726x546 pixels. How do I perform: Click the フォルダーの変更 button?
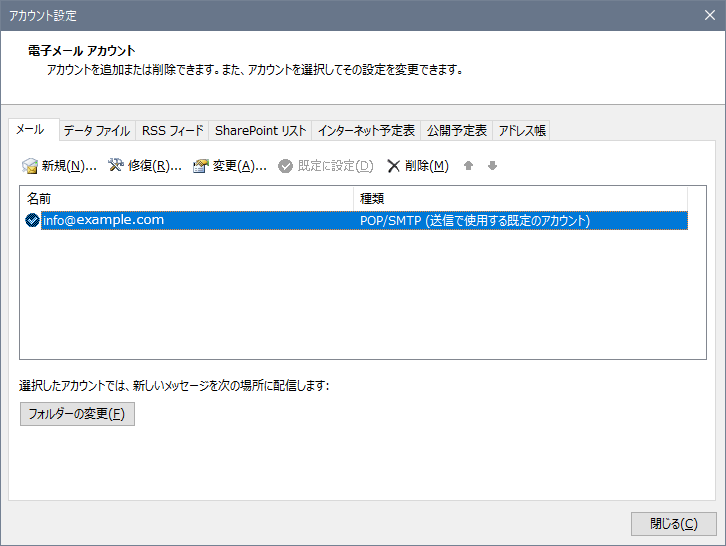(x=77, y=414)
